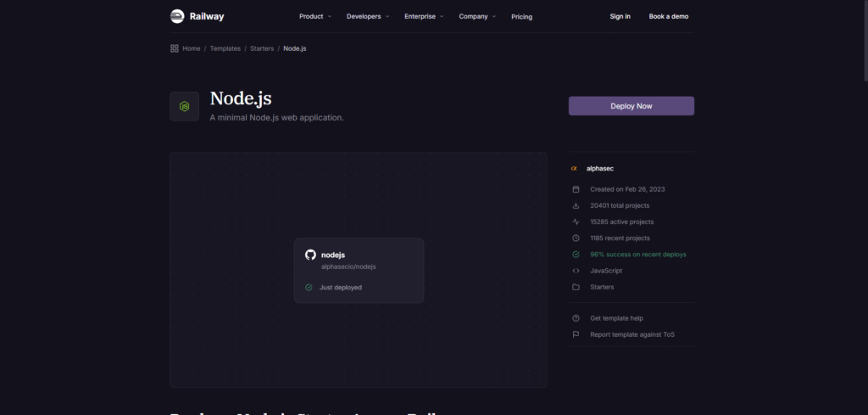The width and height of the screenshot is (868, 415).
Task: Click the clock icon beside recent projects
Action: click(576, 238)
